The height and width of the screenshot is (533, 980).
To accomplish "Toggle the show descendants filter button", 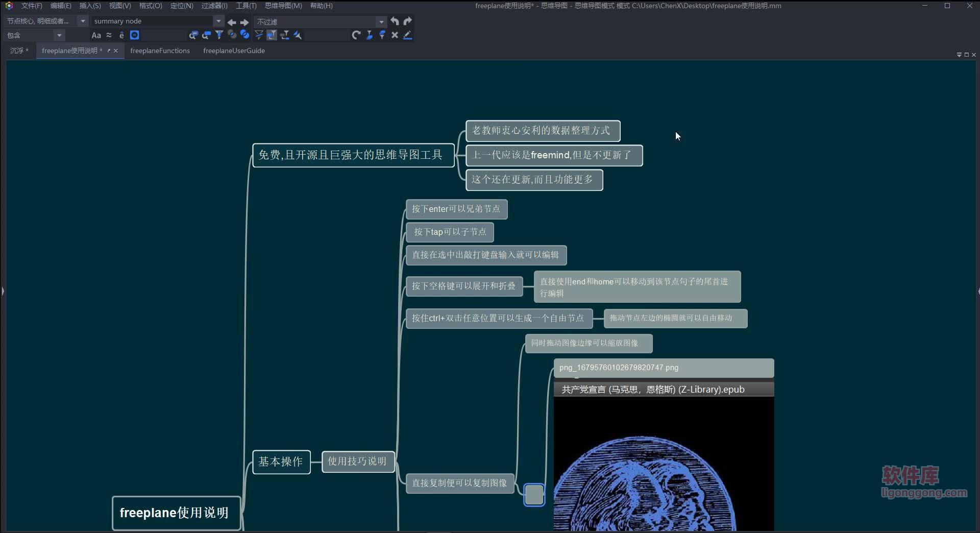I will [x=285, y=35].
